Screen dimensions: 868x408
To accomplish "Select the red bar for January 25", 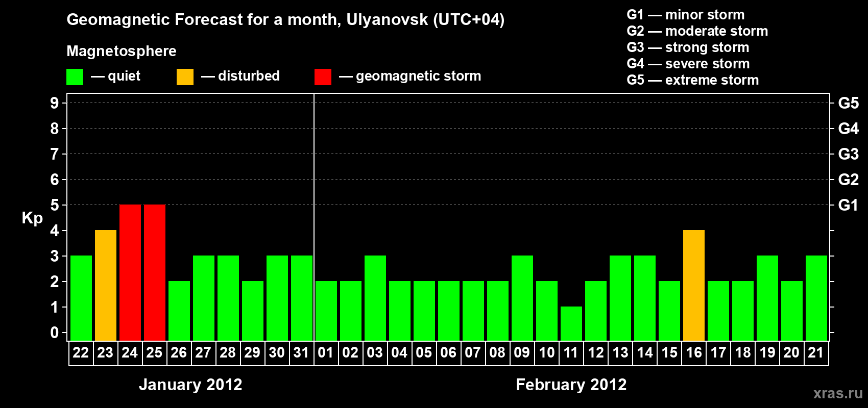I will click(155, 272).
